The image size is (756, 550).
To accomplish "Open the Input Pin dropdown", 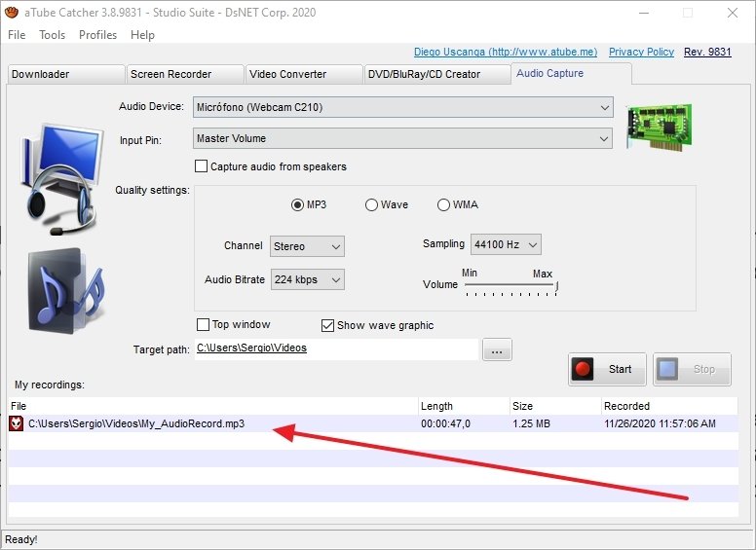I will [x=403, y=138].
